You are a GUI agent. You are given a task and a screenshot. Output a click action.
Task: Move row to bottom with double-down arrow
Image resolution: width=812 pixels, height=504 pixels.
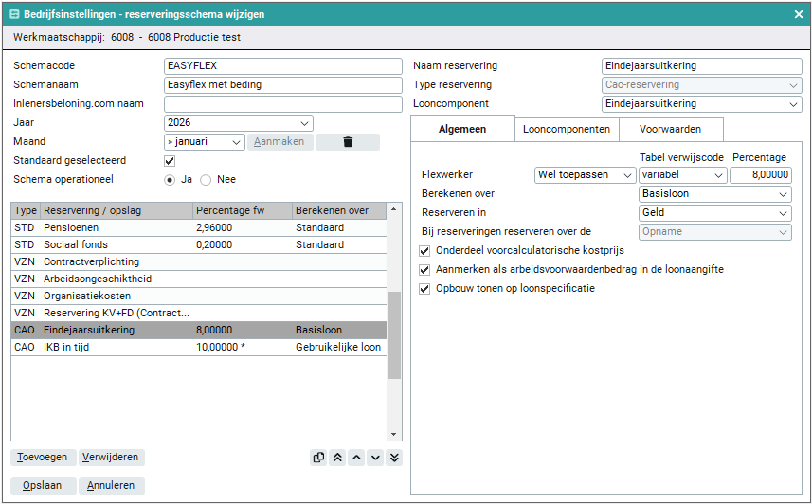click(394, 458)
